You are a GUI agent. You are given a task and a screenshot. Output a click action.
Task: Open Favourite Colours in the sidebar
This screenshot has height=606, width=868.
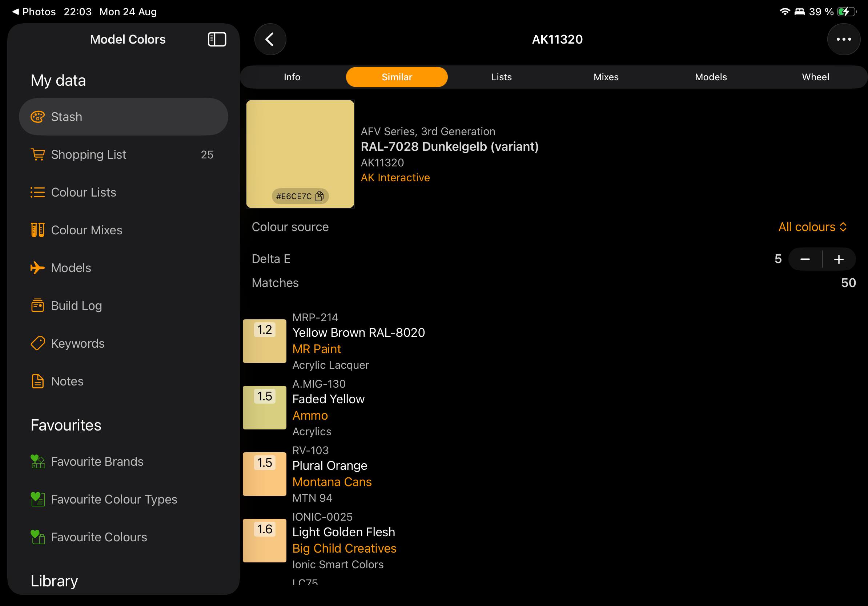point(124,537)
